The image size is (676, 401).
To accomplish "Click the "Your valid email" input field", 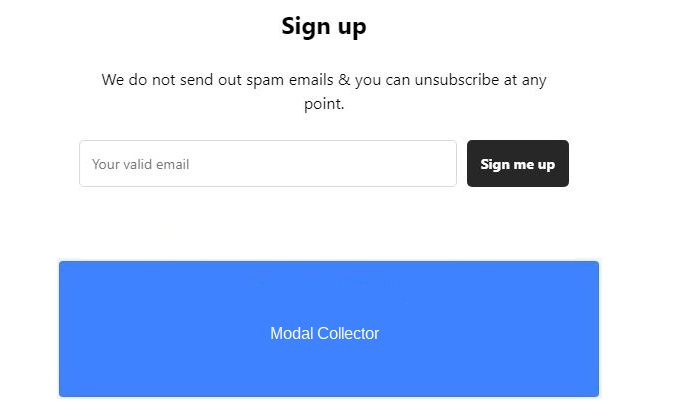I will point(267,164).
